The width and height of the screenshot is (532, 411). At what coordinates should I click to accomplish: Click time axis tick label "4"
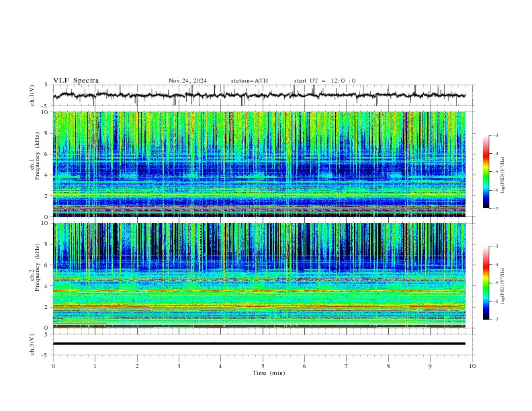220,366
